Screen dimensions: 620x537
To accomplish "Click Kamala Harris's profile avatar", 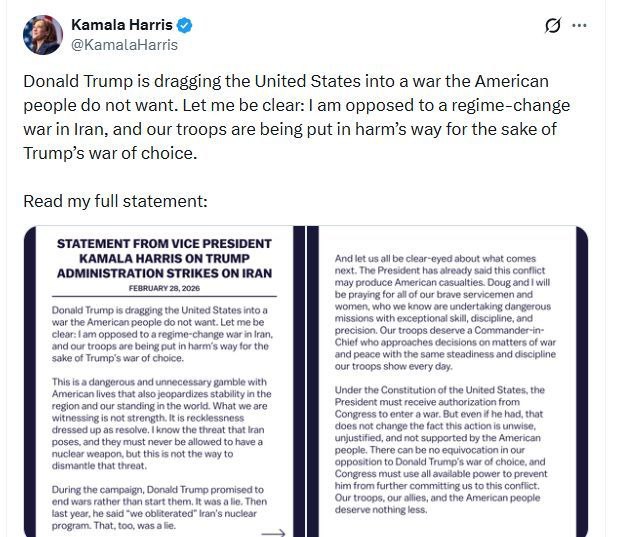I will click(x=41, y=34).
